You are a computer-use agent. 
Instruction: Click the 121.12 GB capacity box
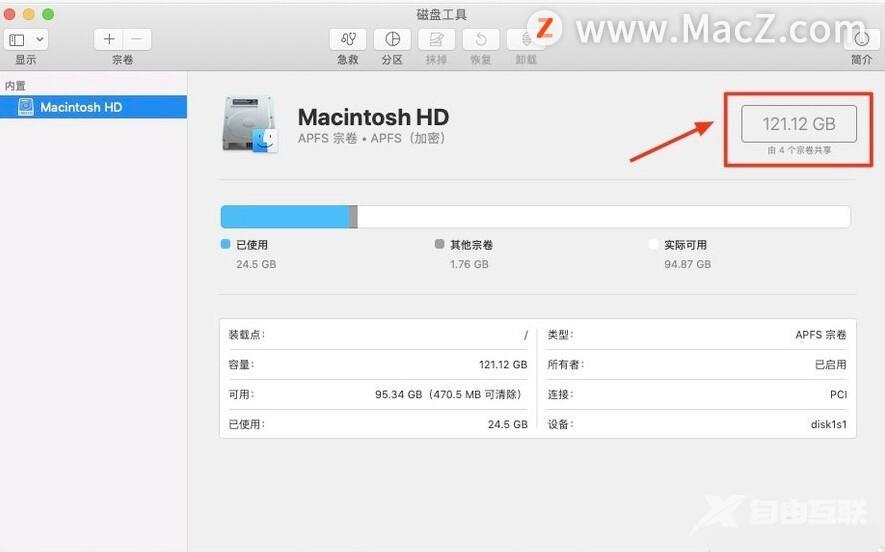pyautogui.click(x=798, y=124)
